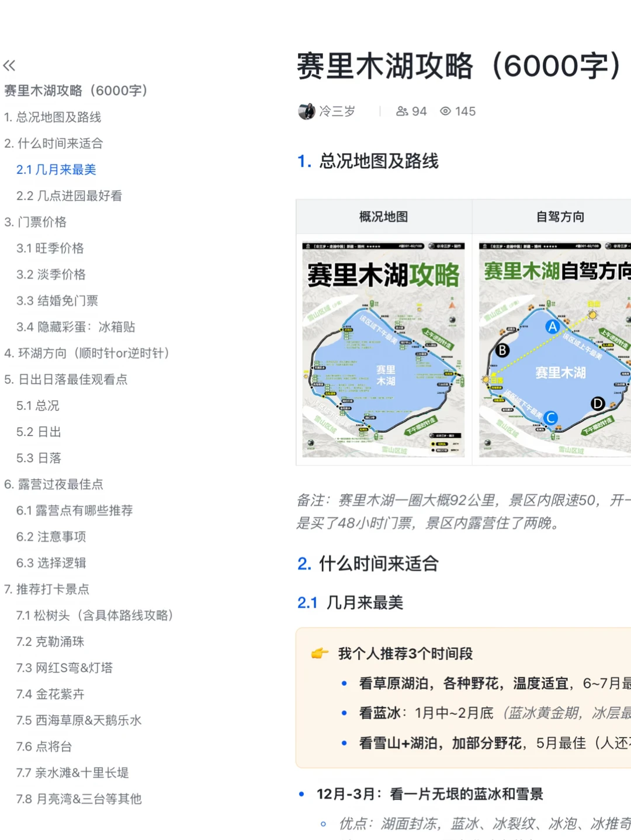Click bullet line 看草原湖泊，各种野花

coord(495,683)
